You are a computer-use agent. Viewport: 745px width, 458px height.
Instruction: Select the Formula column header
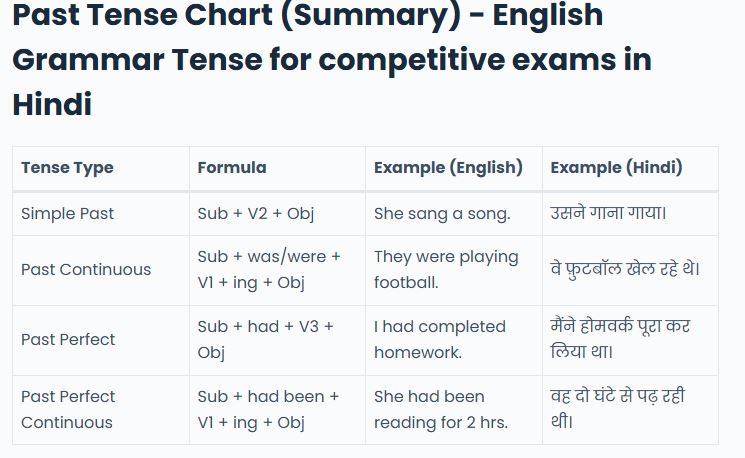coord(232,167)
